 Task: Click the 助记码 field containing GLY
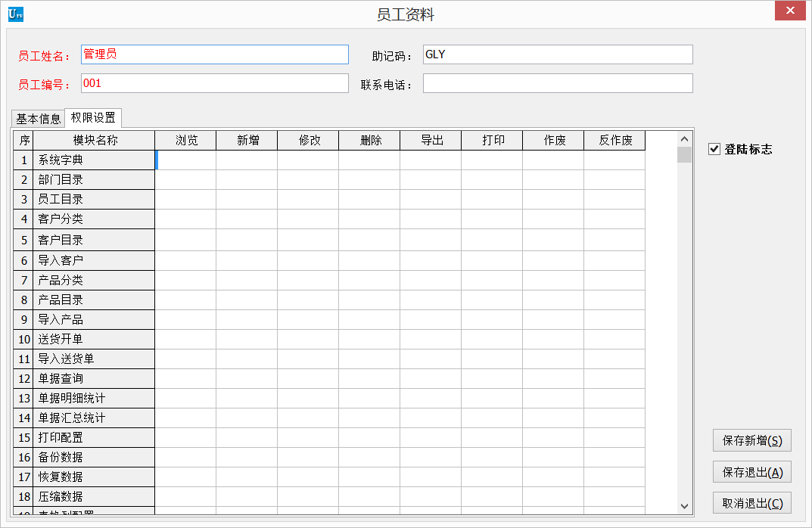click(557, 54)
